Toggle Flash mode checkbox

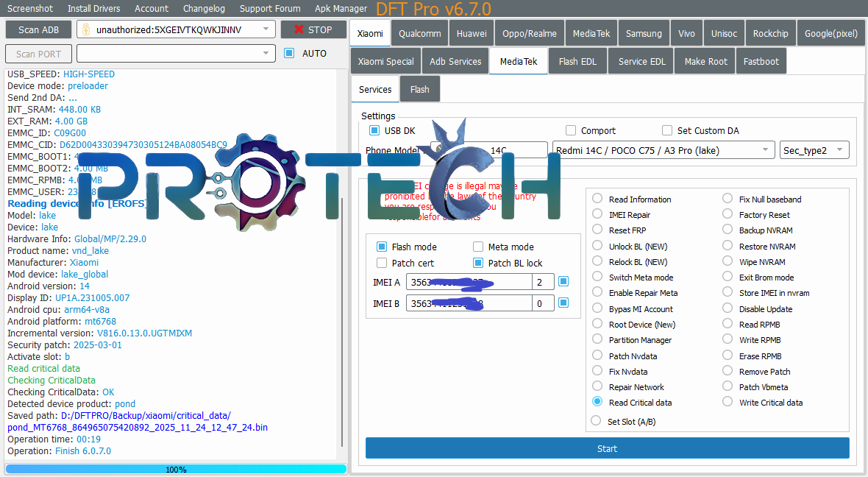pyautogui.click(x=382, y=247)
